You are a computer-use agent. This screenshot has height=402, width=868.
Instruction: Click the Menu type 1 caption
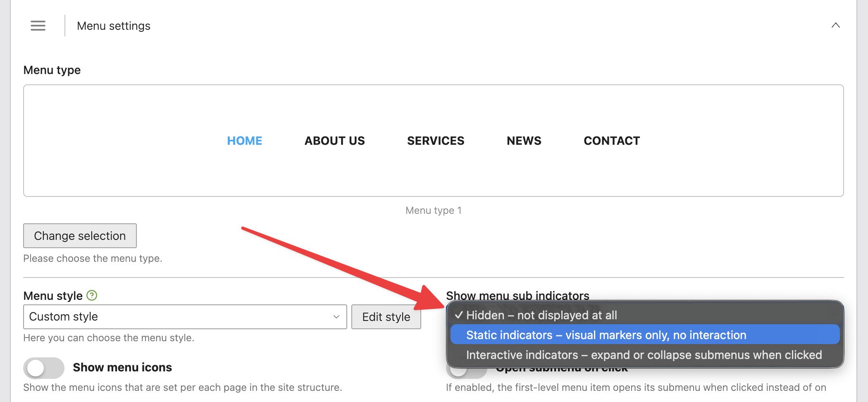[433, 211]
